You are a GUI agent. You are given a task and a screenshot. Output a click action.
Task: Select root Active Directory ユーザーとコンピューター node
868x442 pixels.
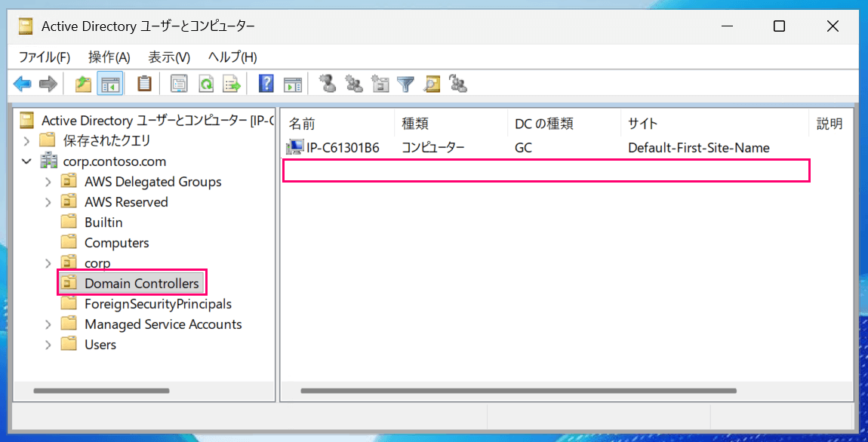click(159, 120)
